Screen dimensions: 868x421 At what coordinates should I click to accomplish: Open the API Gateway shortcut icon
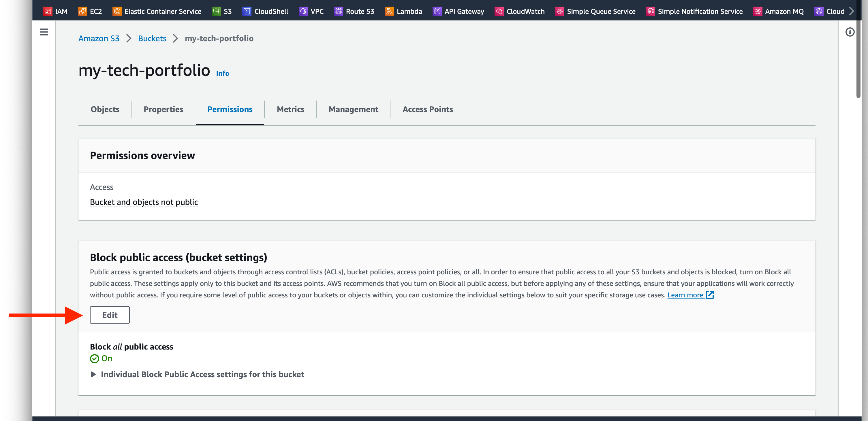click(x=437, y=11)
